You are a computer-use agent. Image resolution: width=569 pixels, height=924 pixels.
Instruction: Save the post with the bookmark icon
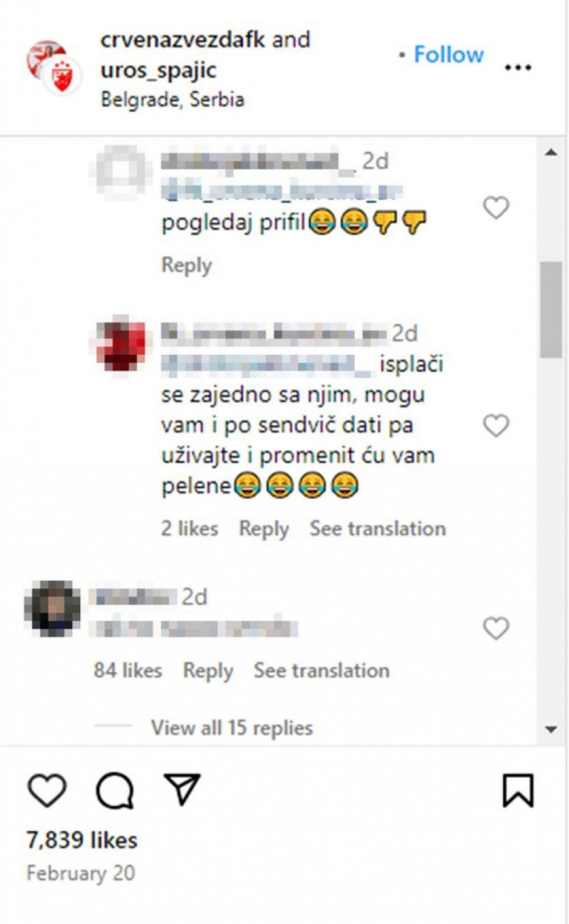518,791
